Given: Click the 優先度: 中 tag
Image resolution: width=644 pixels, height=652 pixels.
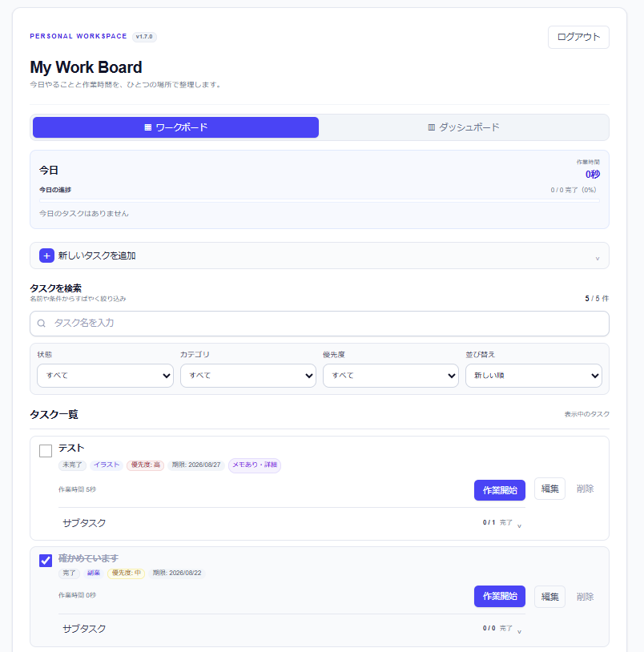Looking at the screenshot, I should coord(126,573).
